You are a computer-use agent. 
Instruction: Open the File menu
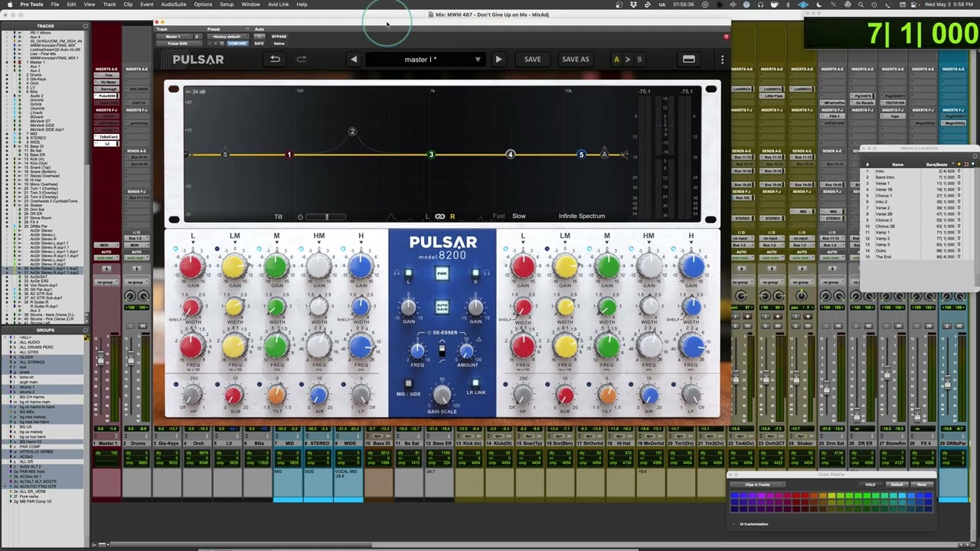(x=55, y=5)
